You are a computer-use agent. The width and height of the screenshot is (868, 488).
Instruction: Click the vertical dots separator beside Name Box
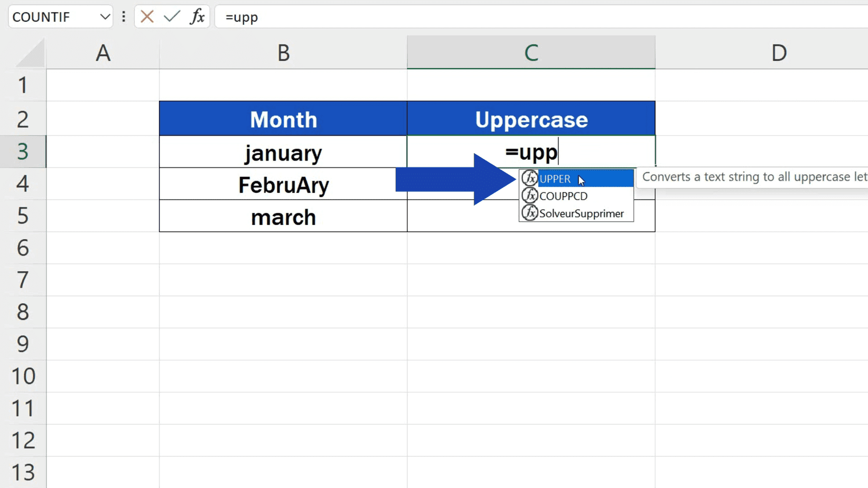(123, 16)
